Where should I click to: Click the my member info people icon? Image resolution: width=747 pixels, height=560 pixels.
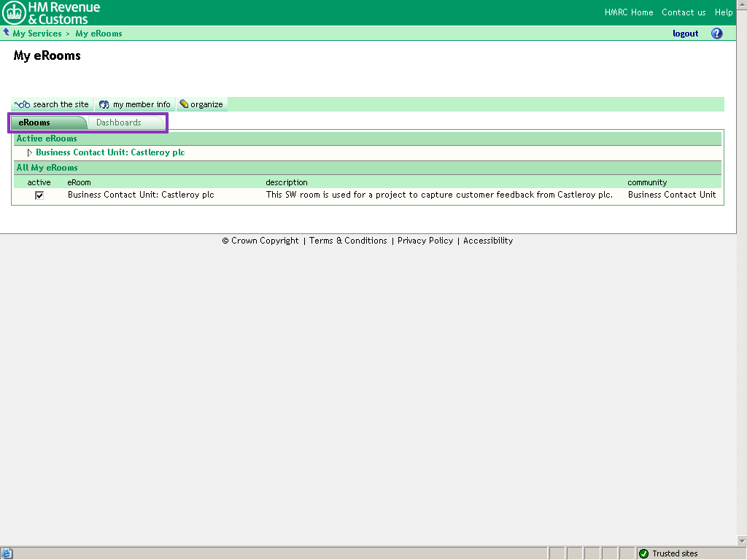(x=104, y=104)
